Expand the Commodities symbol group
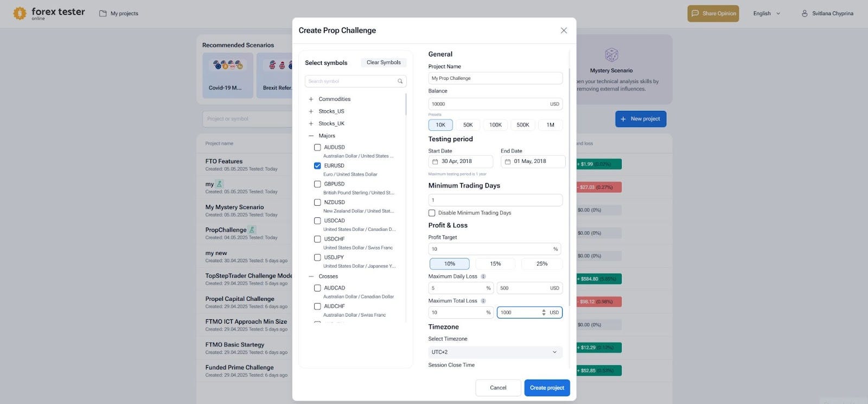Screen dimensions: 868x404 311,99
